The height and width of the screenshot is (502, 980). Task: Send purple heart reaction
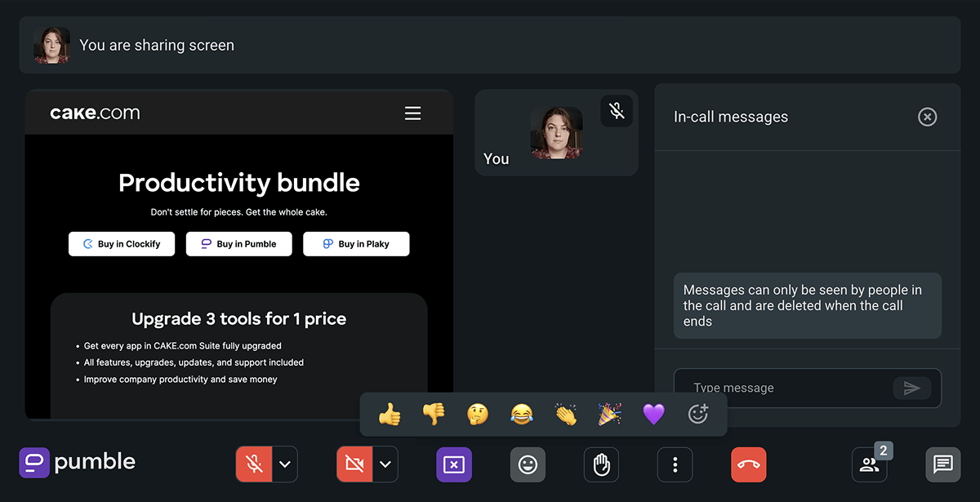coord(654,414)
